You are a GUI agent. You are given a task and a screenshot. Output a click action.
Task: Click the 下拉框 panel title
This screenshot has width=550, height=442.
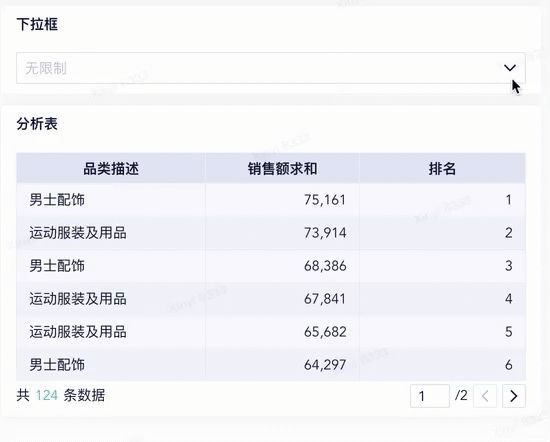pyautogui.click(x=37, y=24)
